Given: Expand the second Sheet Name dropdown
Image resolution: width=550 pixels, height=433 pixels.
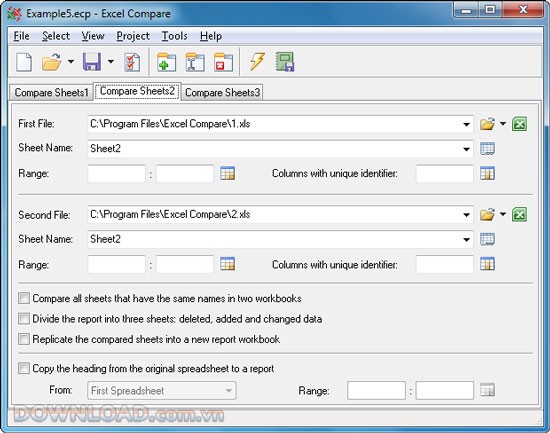Looking at the screenshot, I should [x=466, y=240].
